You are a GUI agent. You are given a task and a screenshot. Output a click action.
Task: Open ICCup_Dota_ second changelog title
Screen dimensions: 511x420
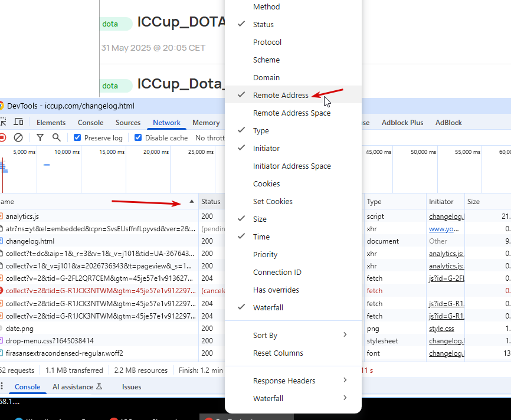(181, 84)
